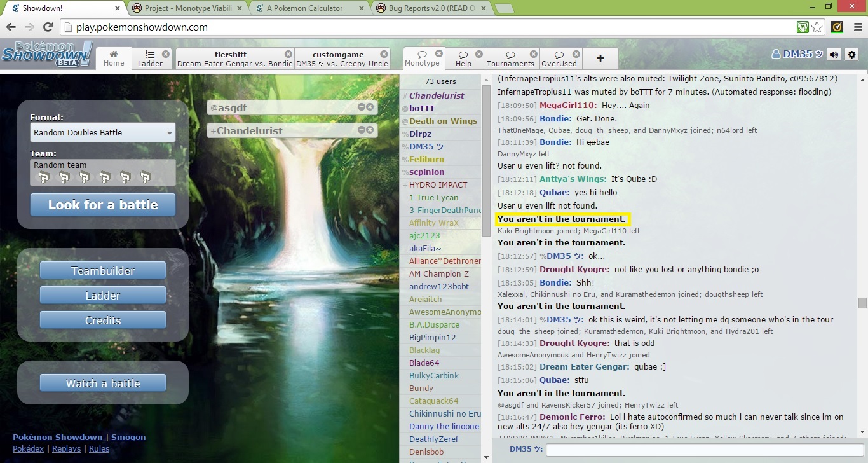Select user boTTT in the user list

coord(440,108)
